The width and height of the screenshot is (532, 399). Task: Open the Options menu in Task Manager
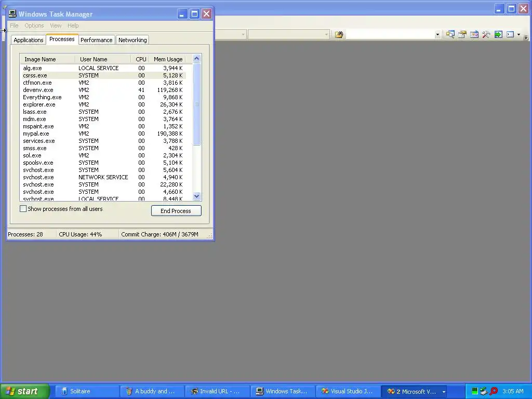point(34,25)
